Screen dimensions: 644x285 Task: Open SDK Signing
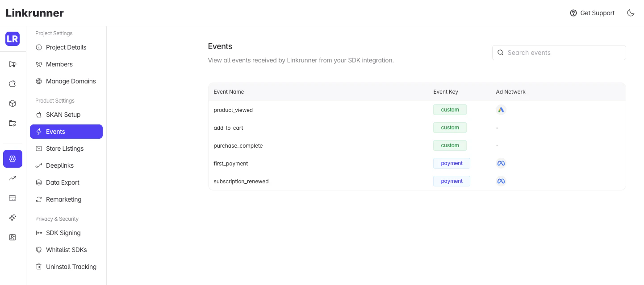pyautogui.click(x=66, y=233)
